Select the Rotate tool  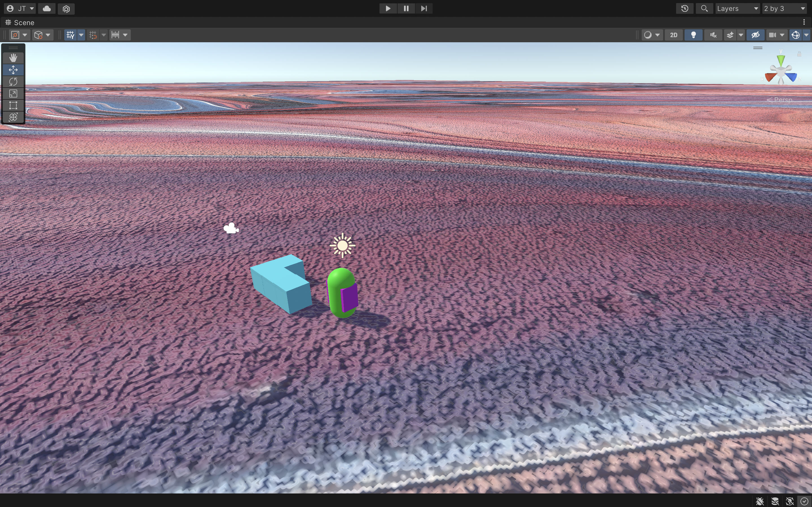point(13,81)
